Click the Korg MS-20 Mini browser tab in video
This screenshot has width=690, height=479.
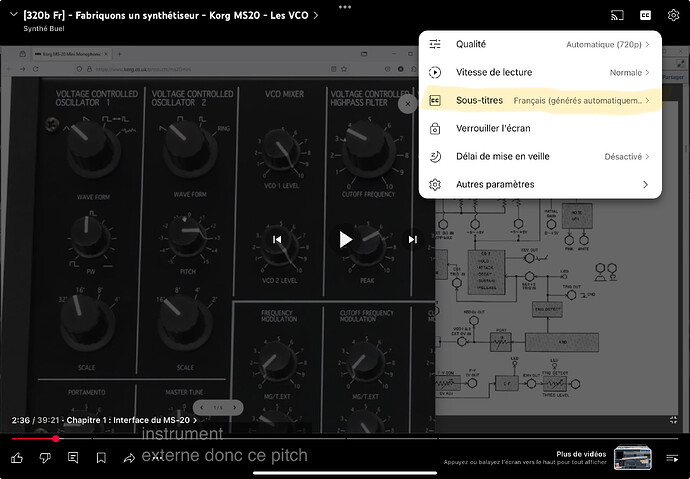pos(70,54)
